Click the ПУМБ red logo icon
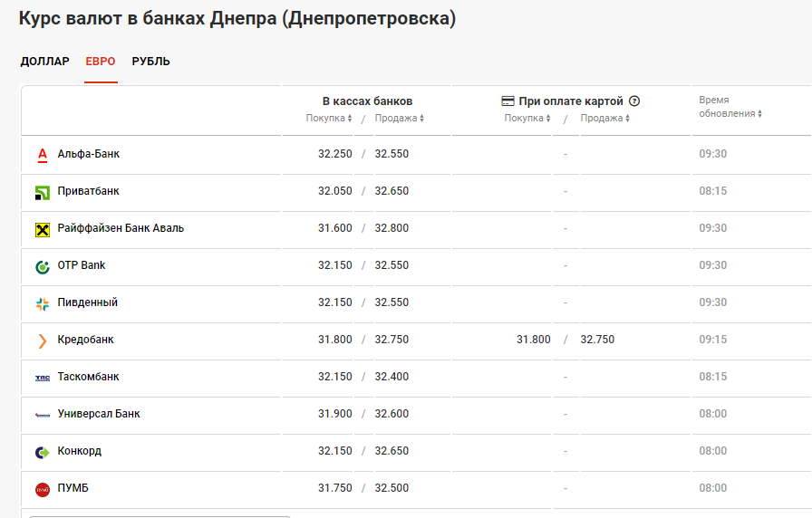Screen dimensions: 812x518 43,490
